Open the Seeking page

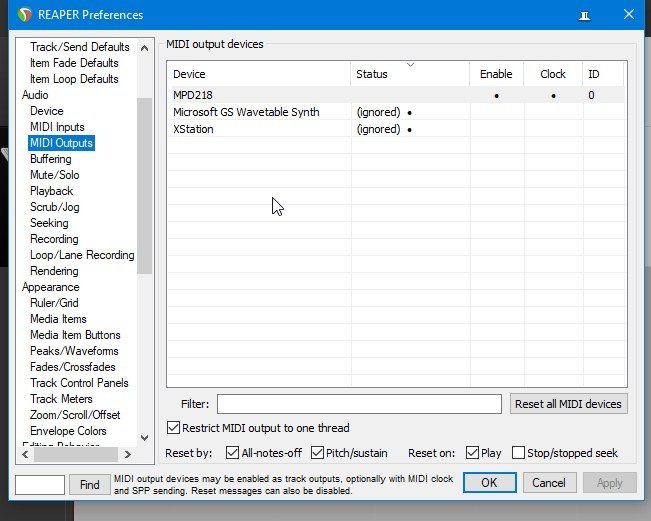[x=49, y=223]
